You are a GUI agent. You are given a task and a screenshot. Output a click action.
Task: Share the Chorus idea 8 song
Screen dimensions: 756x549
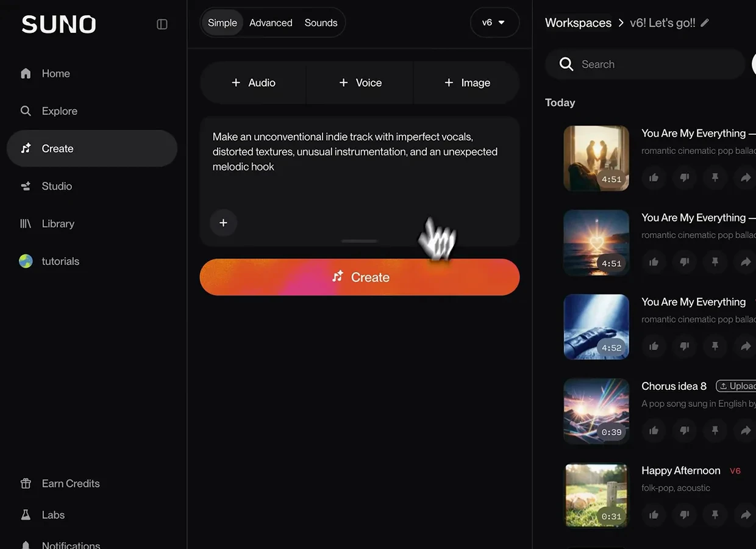point(745,431)
